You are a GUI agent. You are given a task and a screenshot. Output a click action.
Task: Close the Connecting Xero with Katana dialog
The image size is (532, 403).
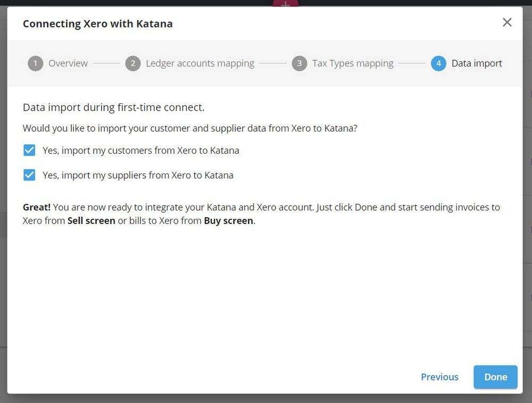point(507,22)
